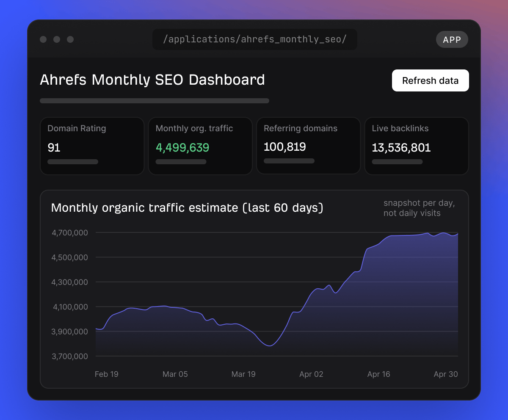Viewport: 508px width, 420px height.
Task: Click the Mar 05 x-axis label
Action: click(175, 374)
